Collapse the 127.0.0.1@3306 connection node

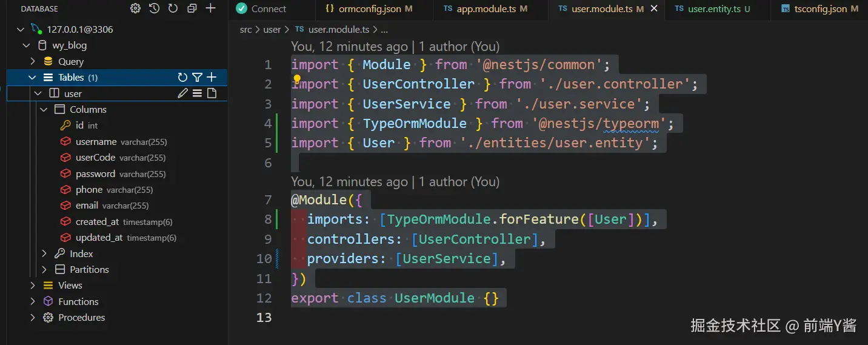tap(21, 29)
